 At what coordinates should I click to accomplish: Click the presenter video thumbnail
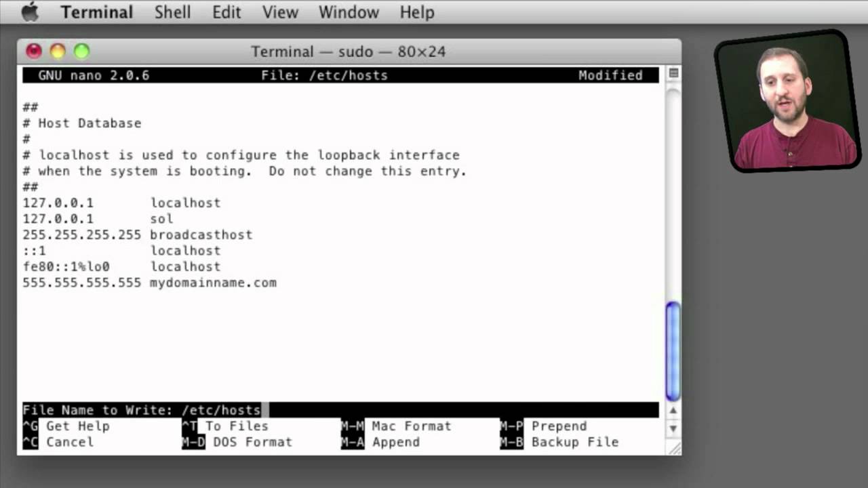[x=788, y=102]
